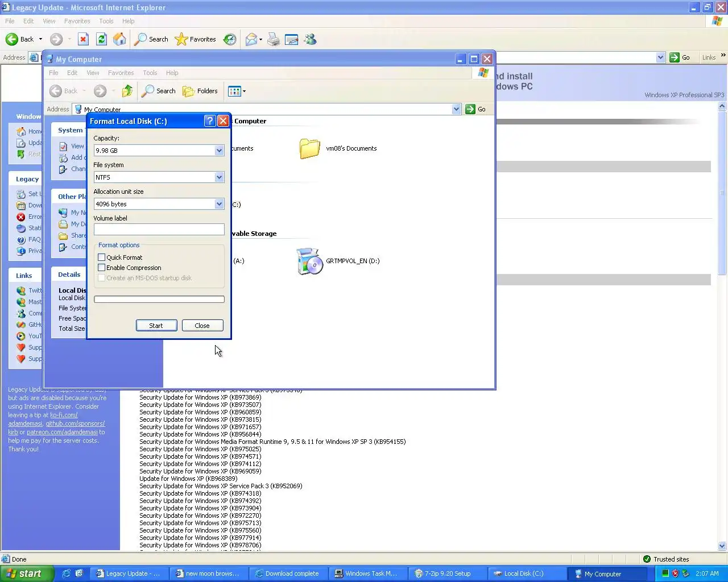
Task: Click the Trusted sites status icon
Action: [x=647, y=559]
